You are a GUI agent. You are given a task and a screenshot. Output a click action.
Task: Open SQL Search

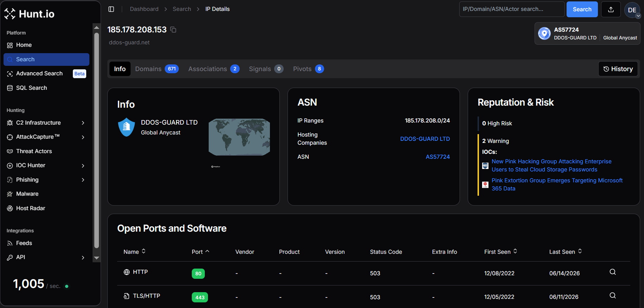point(46,88)
